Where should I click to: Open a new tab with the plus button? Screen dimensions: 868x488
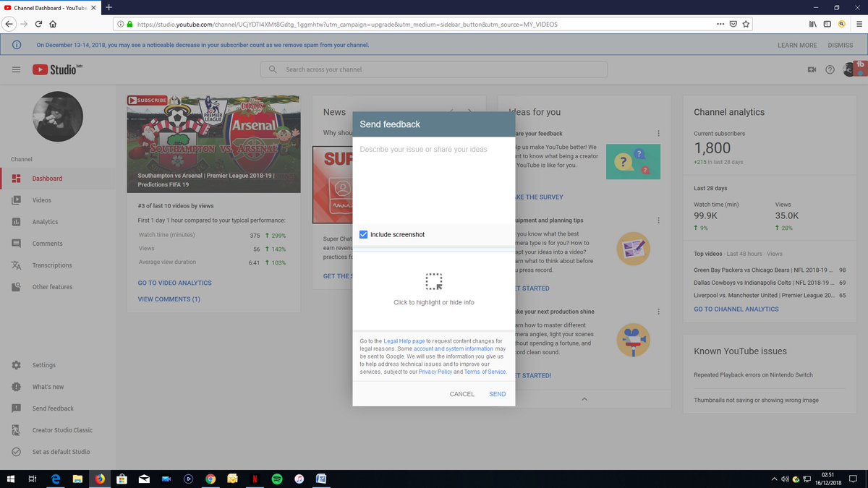(x=109, y=7)
